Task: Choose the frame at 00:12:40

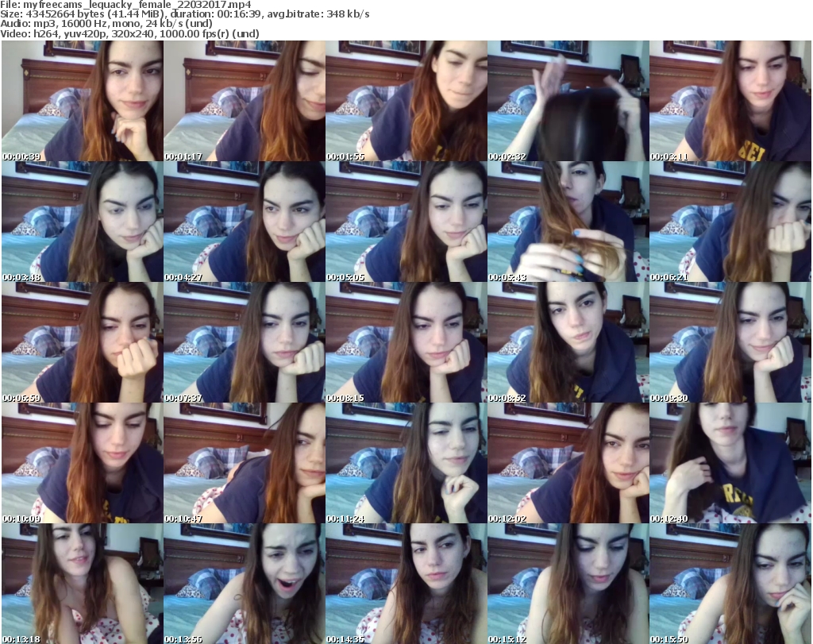Action: [730, 463]
